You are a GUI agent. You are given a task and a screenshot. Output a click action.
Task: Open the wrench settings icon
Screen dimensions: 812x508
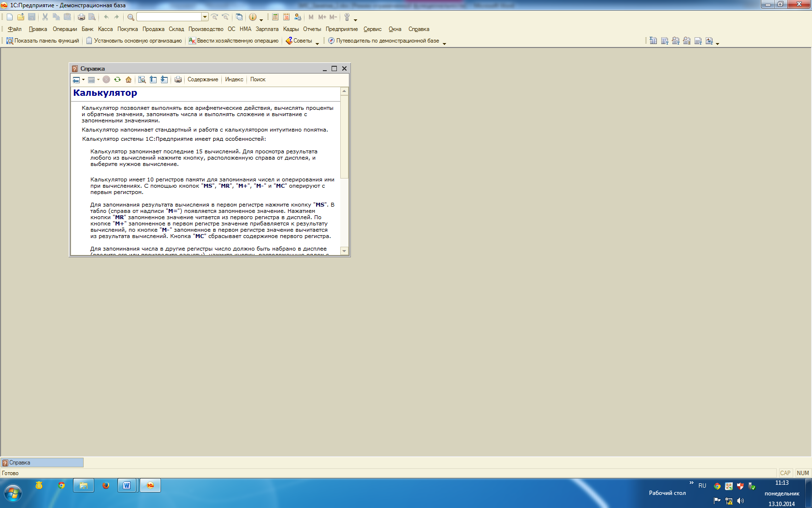tap(347, 17)
